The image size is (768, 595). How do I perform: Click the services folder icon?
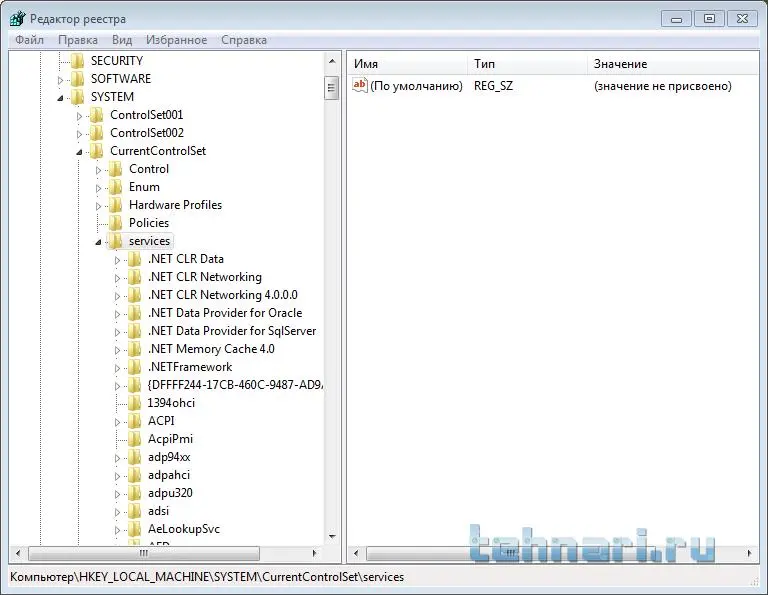(116, 241)
